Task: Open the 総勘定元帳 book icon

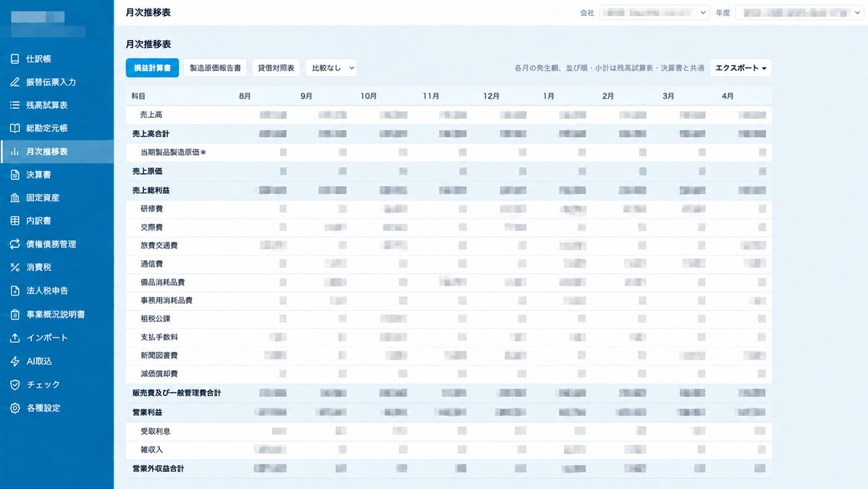Action: pyautogui.click(x=15, y=128)
